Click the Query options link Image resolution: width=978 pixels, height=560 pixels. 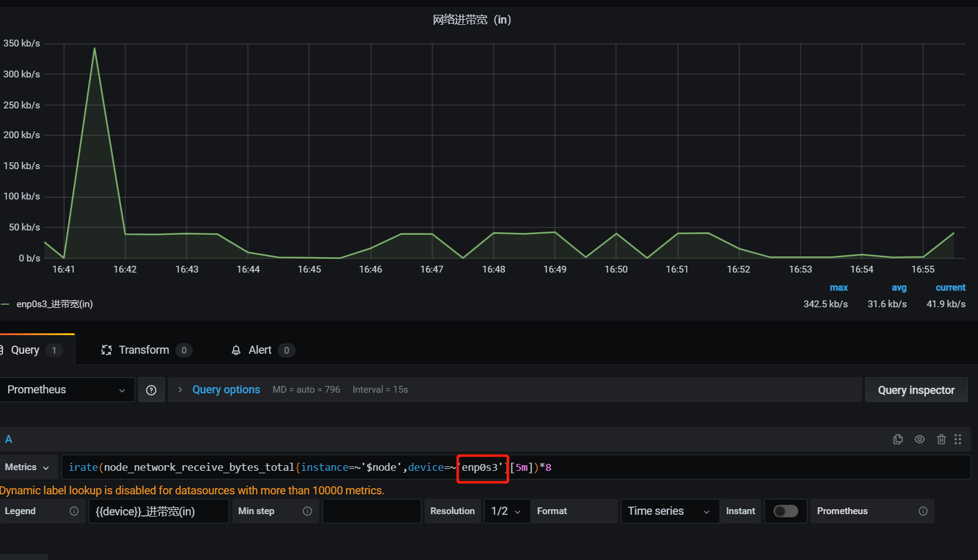point(226,390)
